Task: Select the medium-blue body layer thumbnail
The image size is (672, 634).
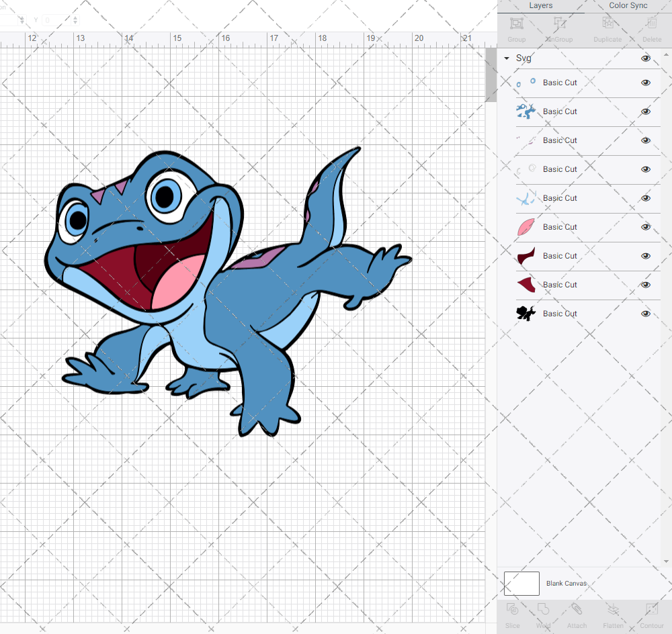Action: [526, 111]
